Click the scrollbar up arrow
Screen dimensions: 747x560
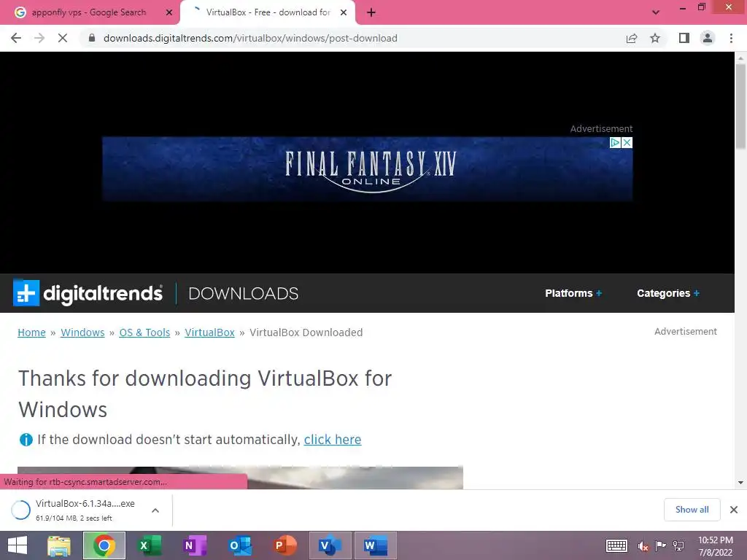pyautogui.click(x=740, y=58)
